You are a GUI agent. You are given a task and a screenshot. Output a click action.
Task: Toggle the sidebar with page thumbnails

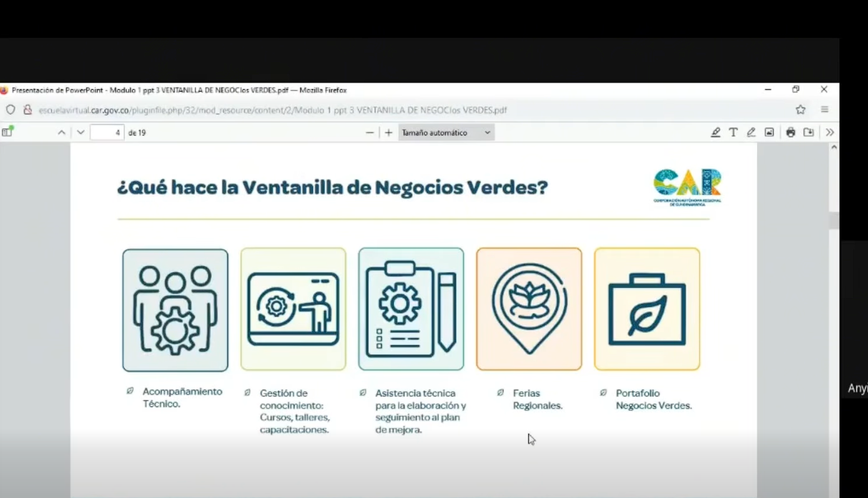coord(7,132)
